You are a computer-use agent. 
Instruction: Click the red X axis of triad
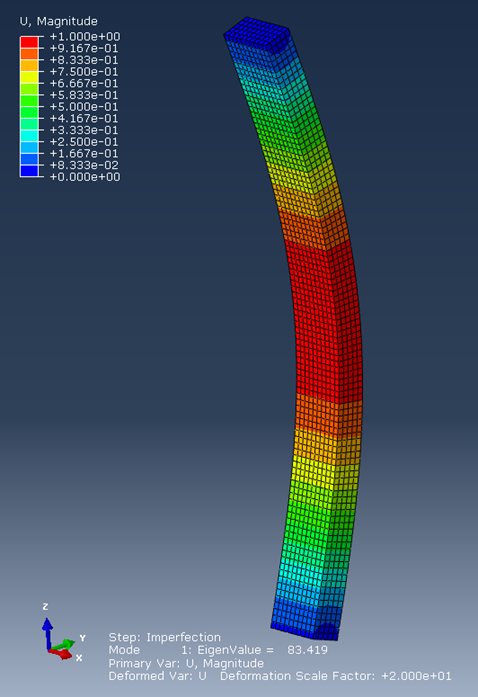(61, 653)
